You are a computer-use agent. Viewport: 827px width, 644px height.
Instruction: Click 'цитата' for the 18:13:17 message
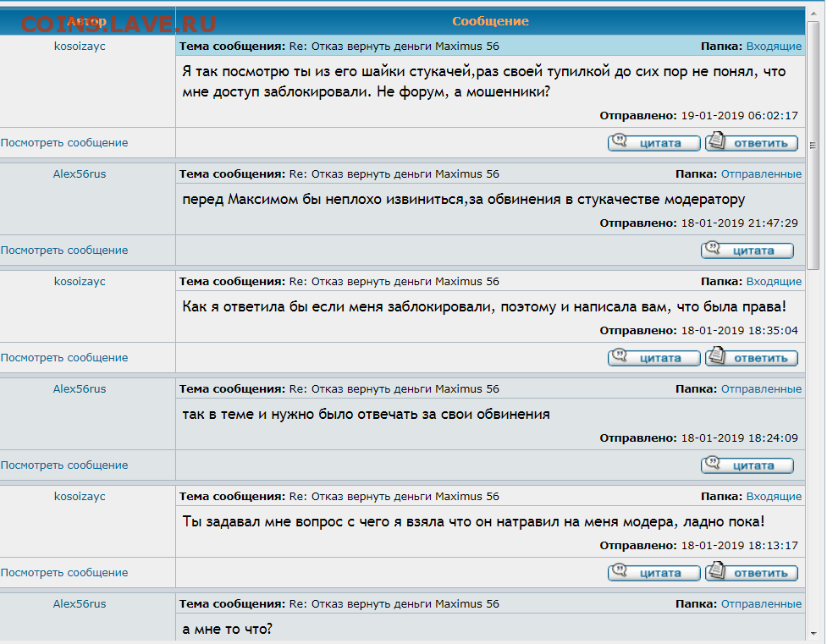tap(653, 573)
